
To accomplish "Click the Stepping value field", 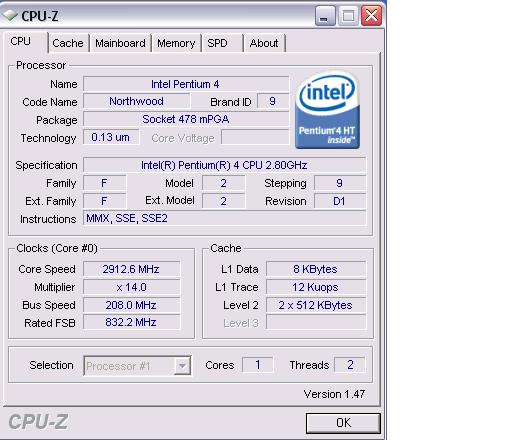I will (x=340, y=183).
